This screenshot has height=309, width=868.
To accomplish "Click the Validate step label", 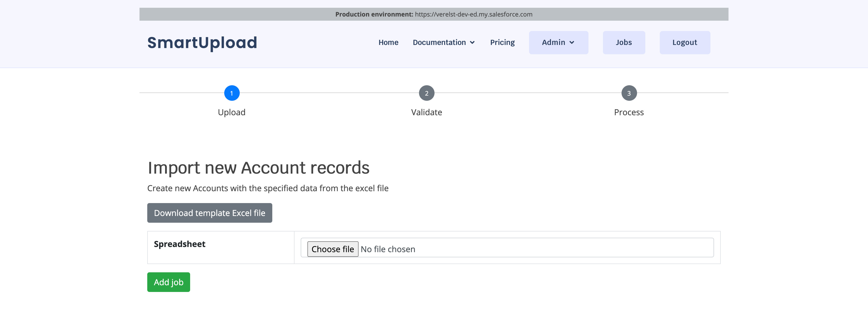I will point(426,112).
